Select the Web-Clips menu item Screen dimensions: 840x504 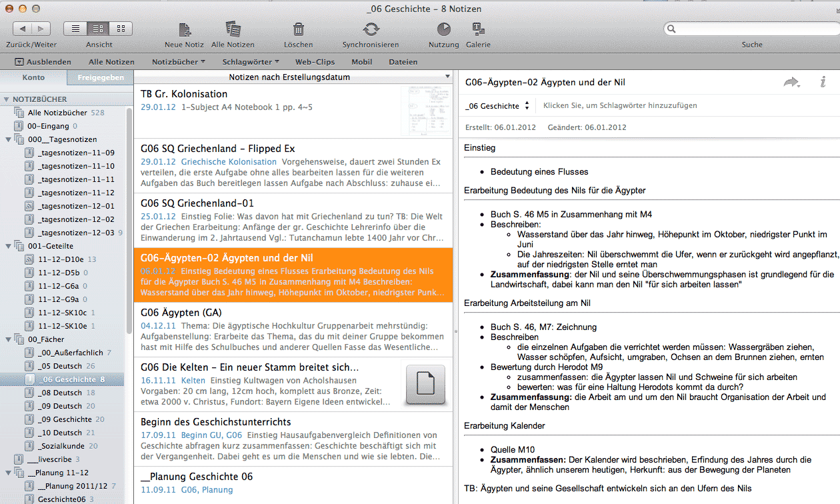[315, 62]
